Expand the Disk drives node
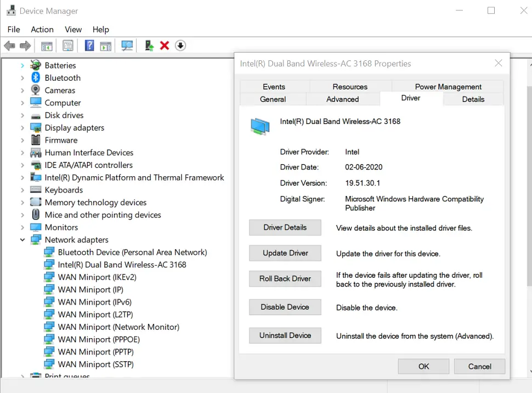Screen dimensions: 532x393 [x=22, y=115]
